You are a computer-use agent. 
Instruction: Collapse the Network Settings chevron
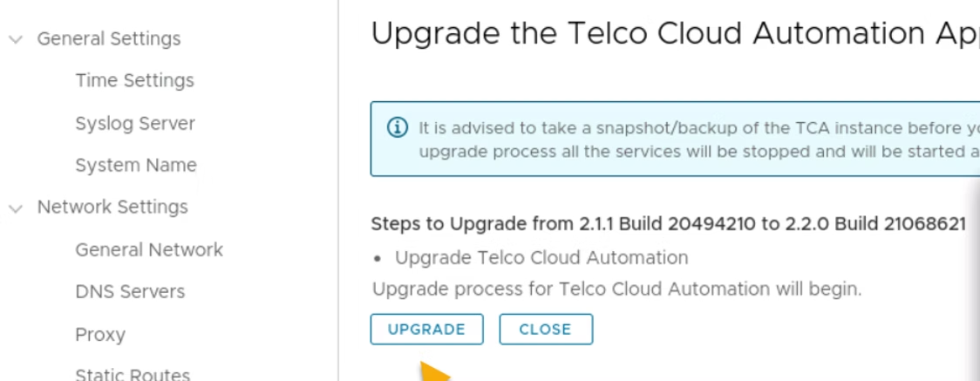15,208
